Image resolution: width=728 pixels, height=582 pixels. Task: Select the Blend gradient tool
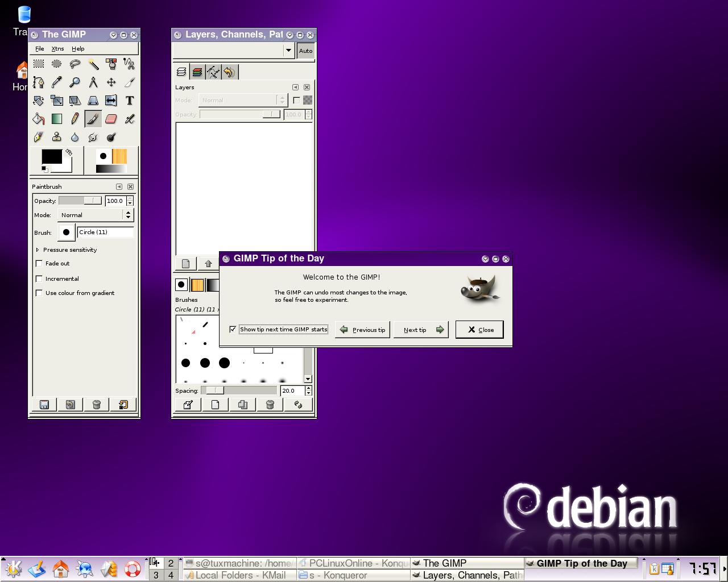tap(57, 119)
